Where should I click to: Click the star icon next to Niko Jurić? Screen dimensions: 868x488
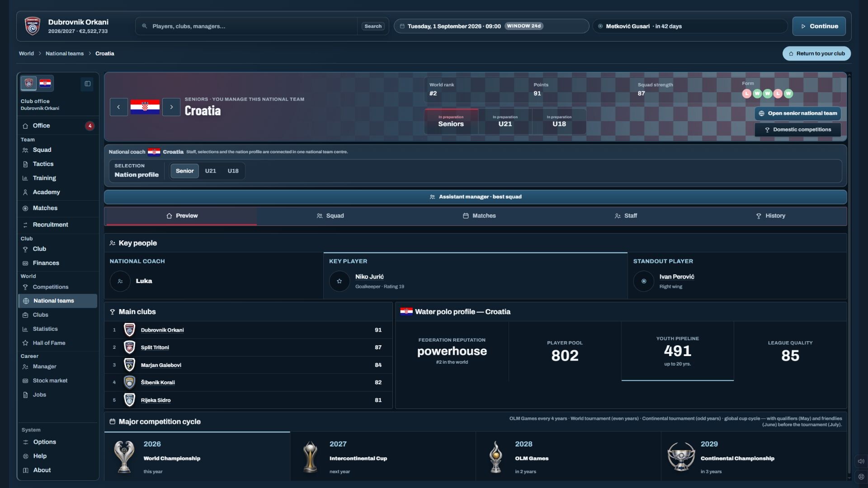340,281
